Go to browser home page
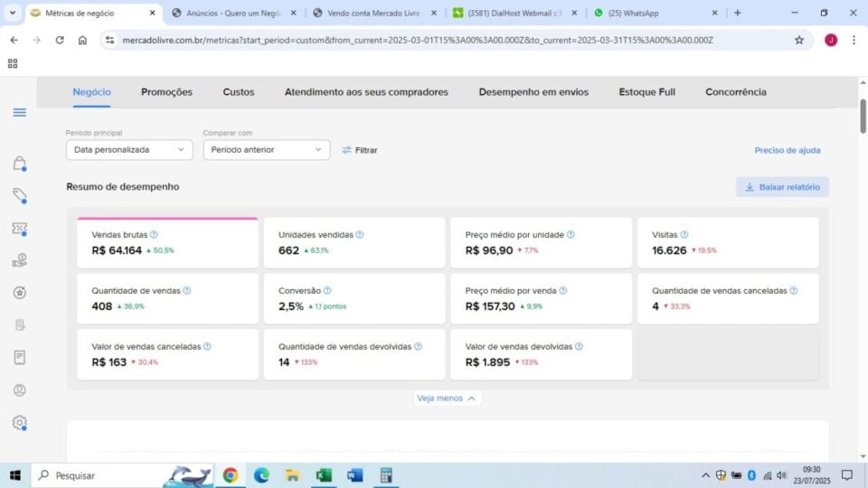868x488 pixels. tap(82, 40)
